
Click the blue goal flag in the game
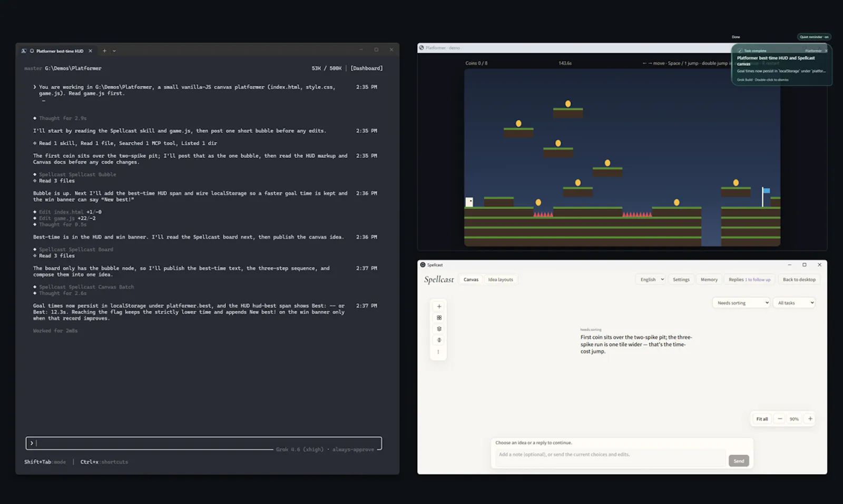(x=766, y=196)
